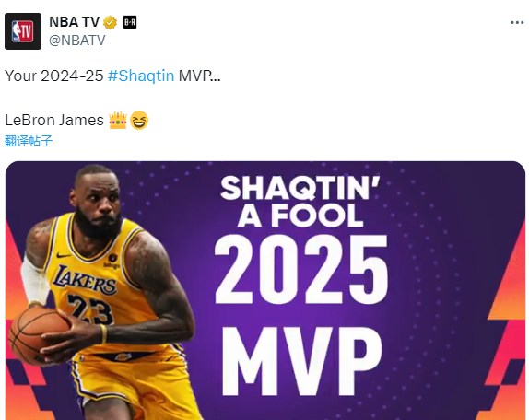This screenshot has height=420, width=529.
Task: Click the gold verified checkmark badge
Action: 110,22
